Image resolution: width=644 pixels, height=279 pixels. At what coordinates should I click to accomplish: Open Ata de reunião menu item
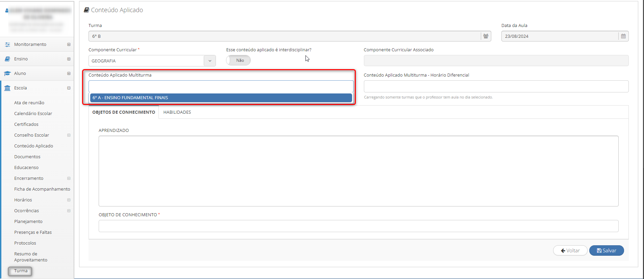click(29, 103)
